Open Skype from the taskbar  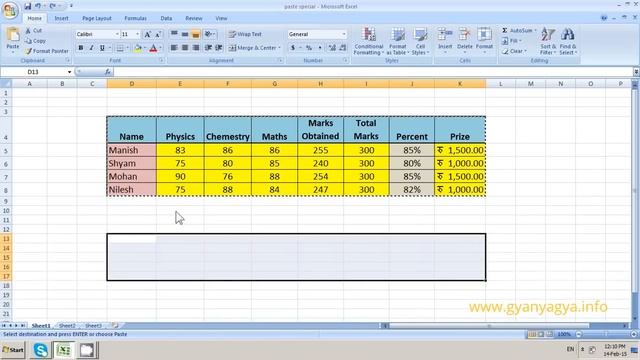[x=40, y=350]
